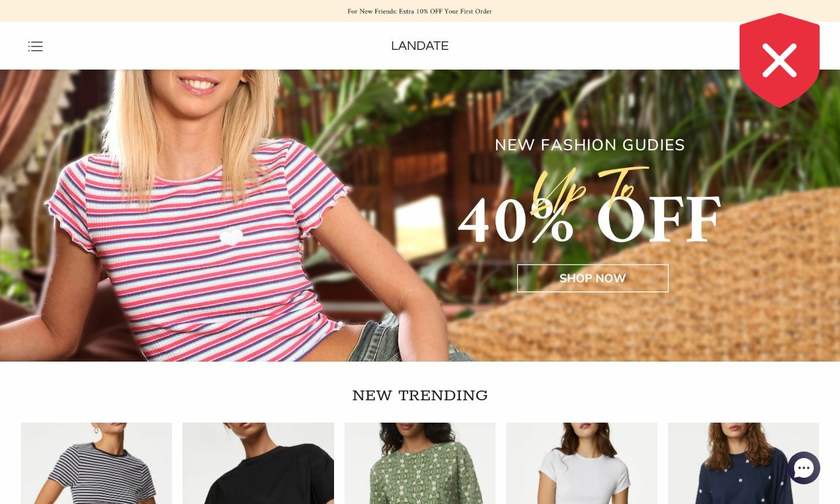Screen dimensions: 840x504
Task: Open the live chat bubble
Action: [x=804, y=468]
